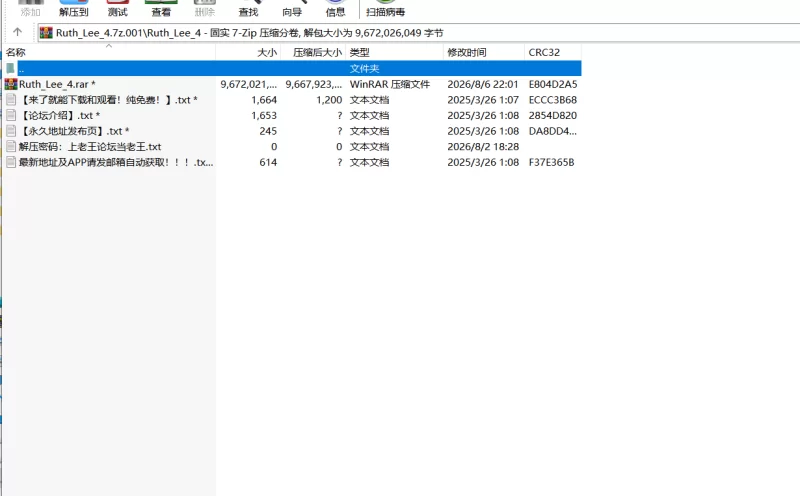Click the WinRAR 压缩文件 type cell
Viewport: 800px width, 496px height.
point(390,84)
